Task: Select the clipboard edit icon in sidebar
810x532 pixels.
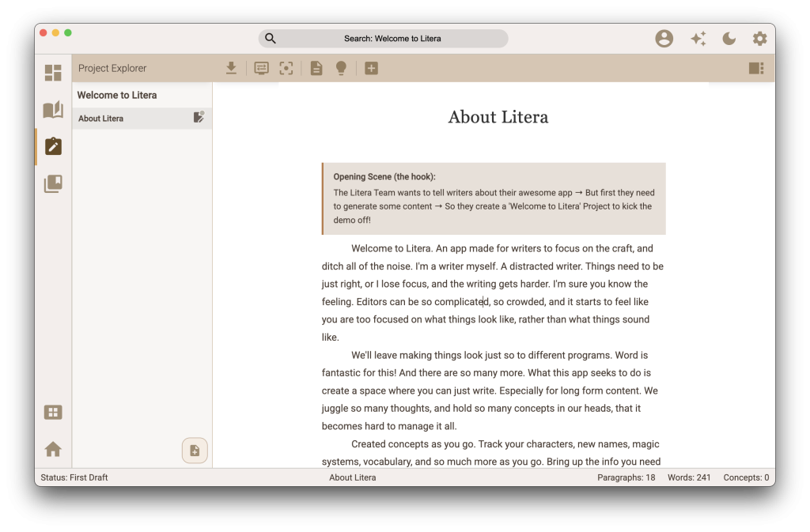Action: [53, 146]
